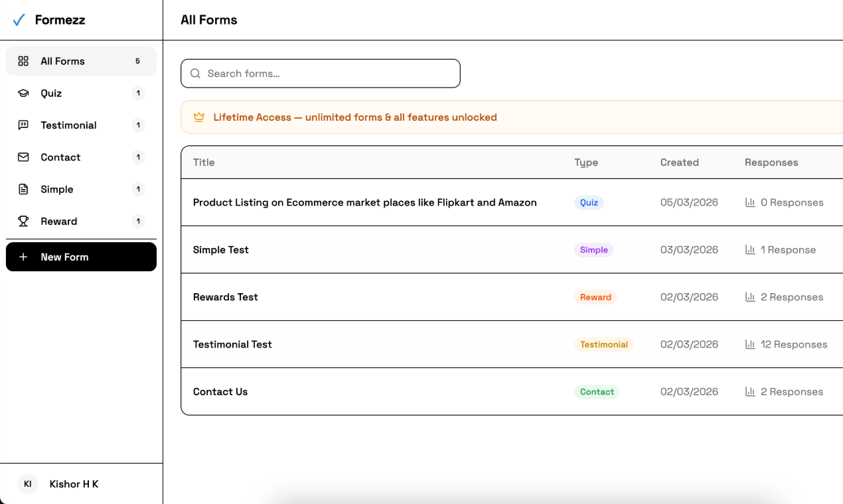
Task: Click the Formezz checkmark logo
Action: point(18,20)
